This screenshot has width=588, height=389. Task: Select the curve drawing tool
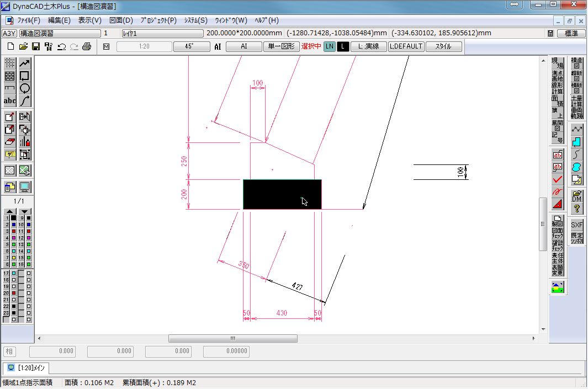pyautogui.click(x=25, y=101)
